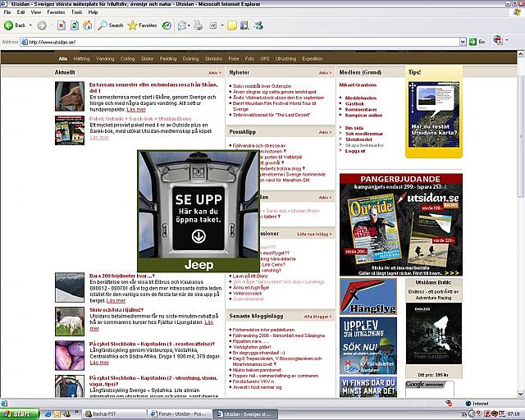
Task: Open the Back button history dropdown arrow
Action: coord(30,25)
